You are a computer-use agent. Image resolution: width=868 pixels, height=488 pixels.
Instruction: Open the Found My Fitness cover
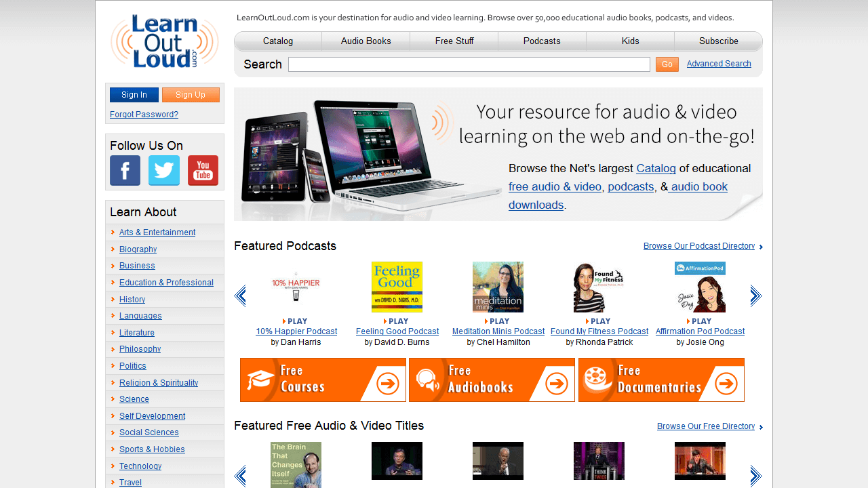coord(599,287)
